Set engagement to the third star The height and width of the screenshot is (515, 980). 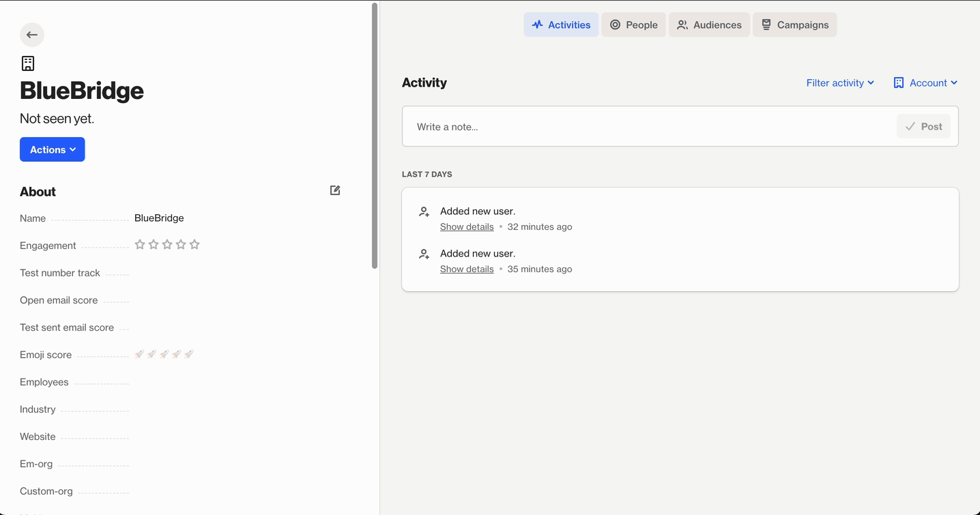click(167, 245)
